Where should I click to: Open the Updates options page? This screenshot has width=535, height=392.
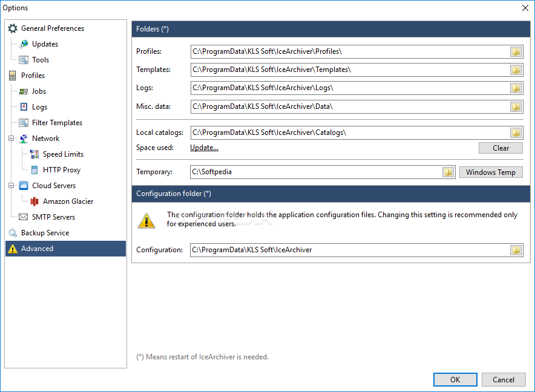45,44
